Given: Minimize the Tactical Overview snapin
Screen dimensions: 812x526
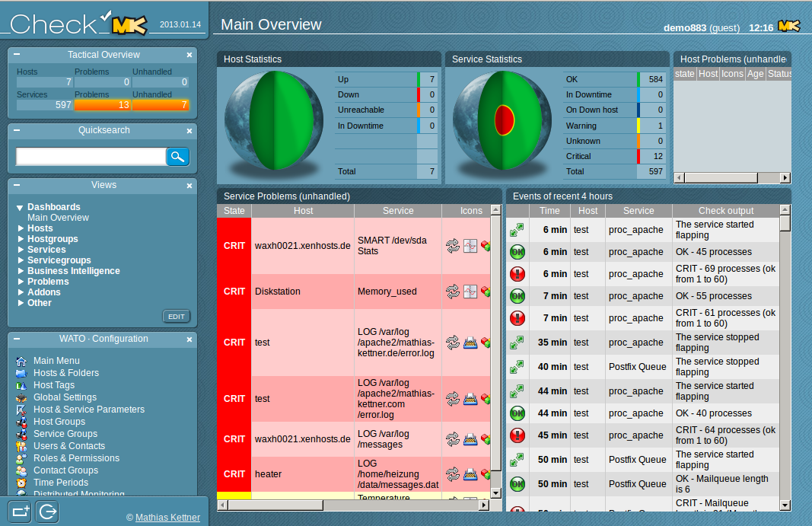Looking at the screenshot, I should click(17, 55).
